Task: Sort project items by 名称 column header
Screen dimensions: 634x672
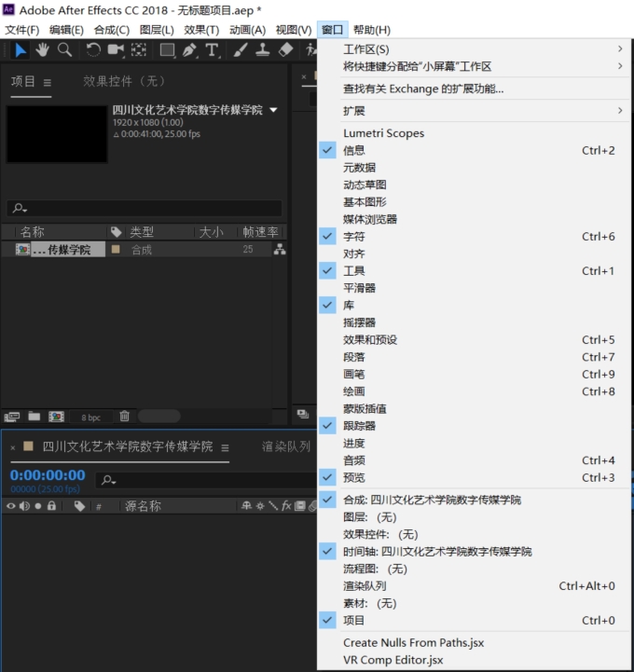Action: tap(32, 232)
